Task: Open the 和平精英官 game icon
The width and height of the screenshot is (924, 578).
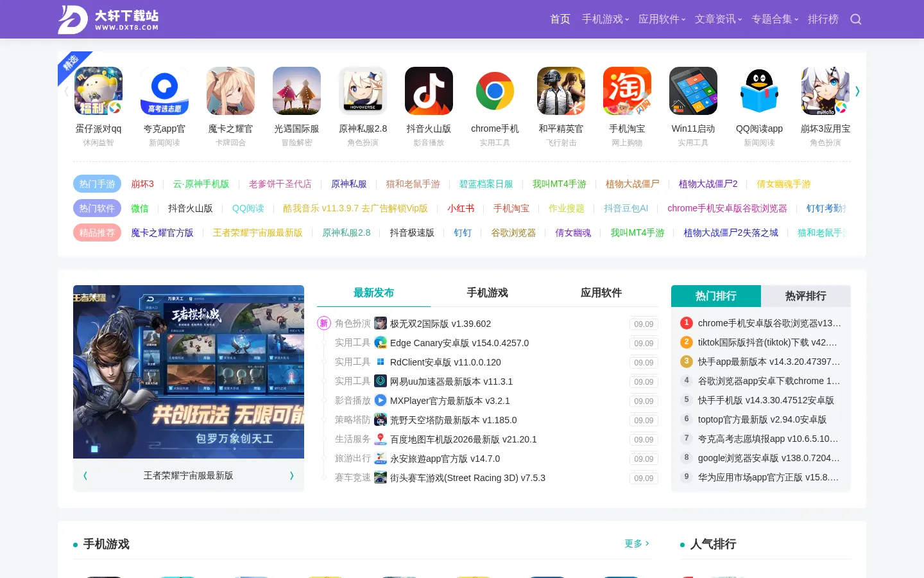Action: [561, 91]
